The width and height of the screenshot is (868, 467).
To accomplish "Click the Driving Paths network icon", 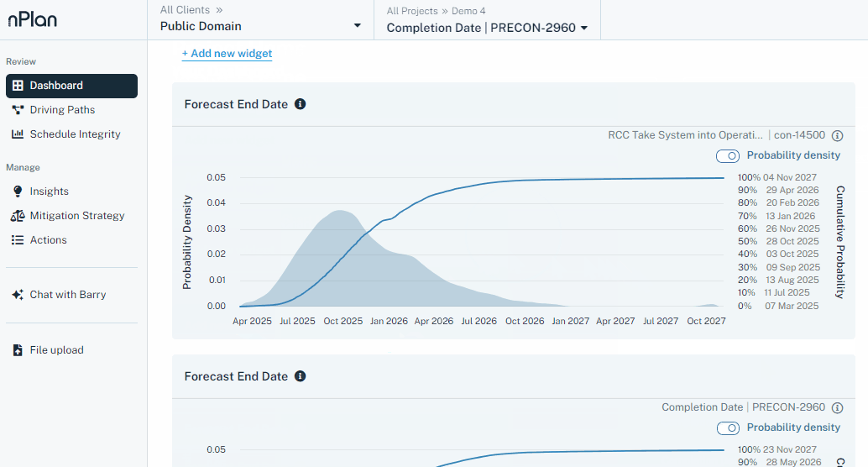I will click(18, 110).
